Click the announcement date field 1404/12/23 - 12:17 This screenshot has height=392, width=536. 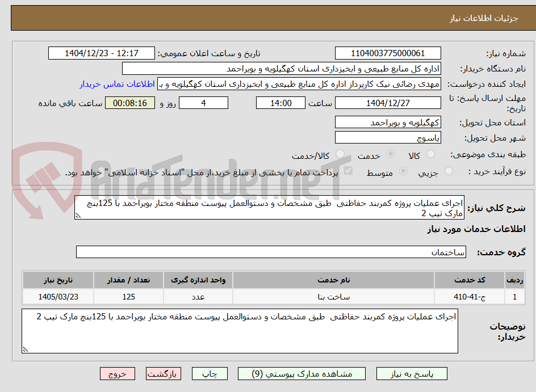tap(102, 53)
